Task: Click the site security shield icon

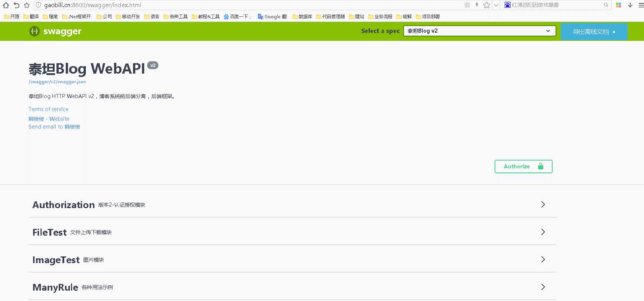Action: [x=38, y=5]
